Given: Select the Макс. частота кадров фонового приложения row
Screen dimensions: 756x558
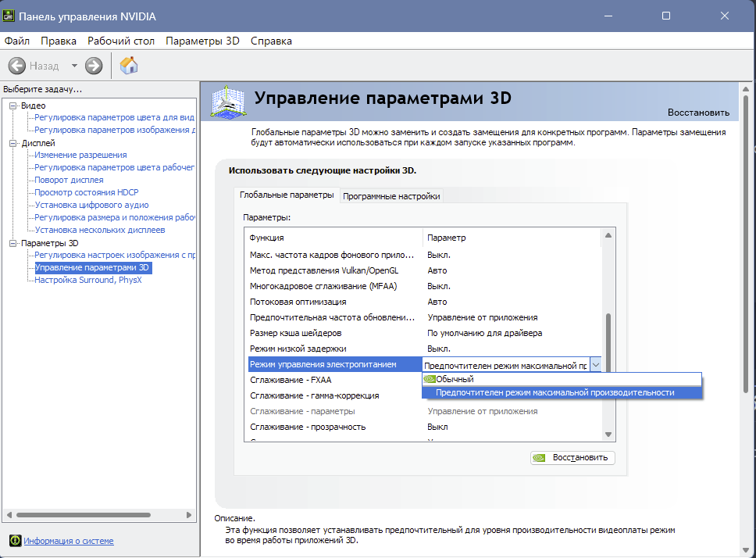Looking at the screenshot, I should point(425,255).
